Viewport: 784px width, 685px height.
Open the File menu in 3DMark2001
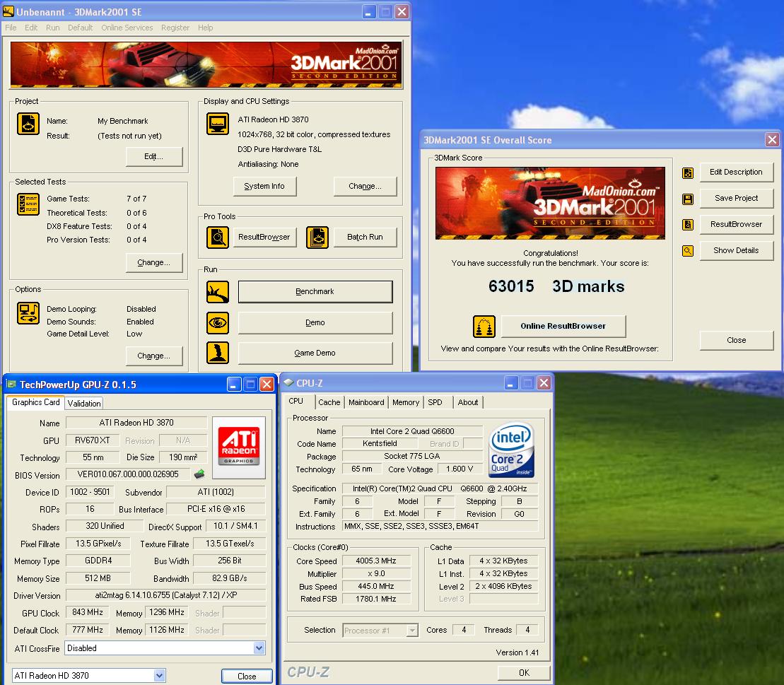[x=11, y=28]
